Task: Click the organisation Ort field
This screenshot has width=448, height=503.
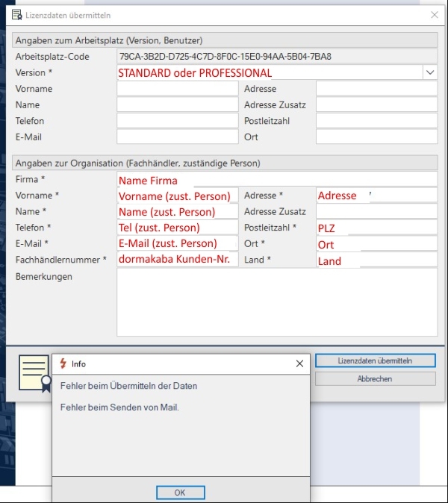Action: point(376,243)
